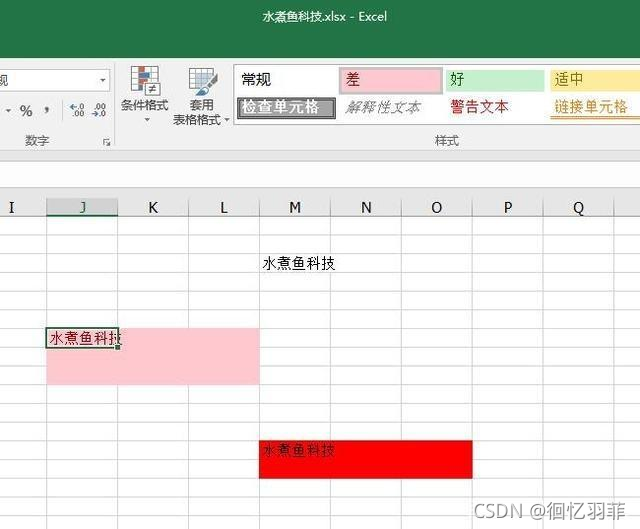640x529 pixels.
Task: Expand the accounting format dropdown arrow beside %
Action: [x=8, y=111]
